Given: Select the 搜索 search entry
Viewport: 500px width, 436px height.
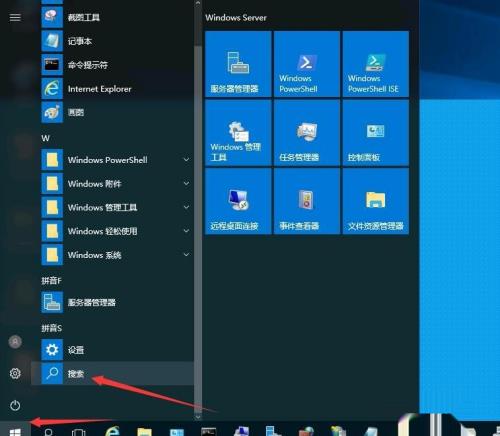Looking at the screenshot, I should 113,373.
